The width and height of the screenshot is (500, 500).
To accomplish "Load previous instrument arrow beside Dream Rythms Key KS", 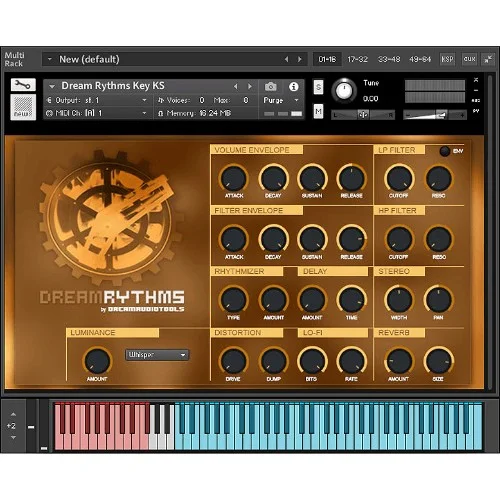I will (236, 87).
